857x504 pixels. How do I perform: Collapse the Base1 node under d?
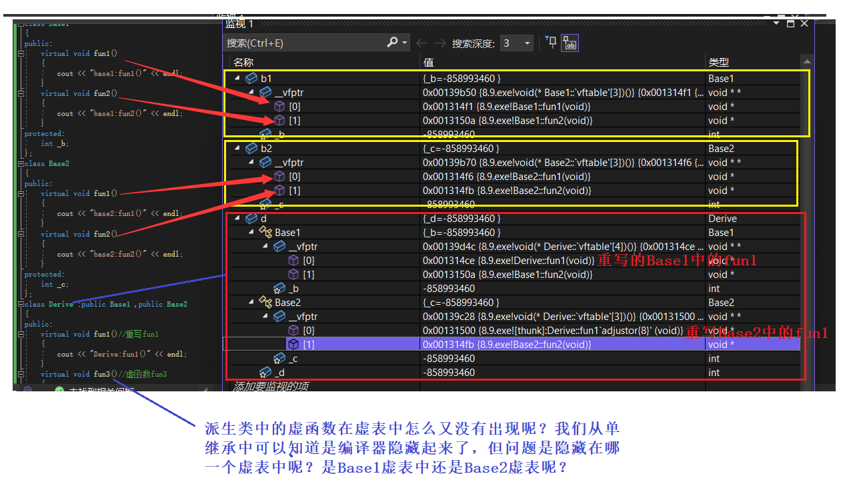click(251, 233)
